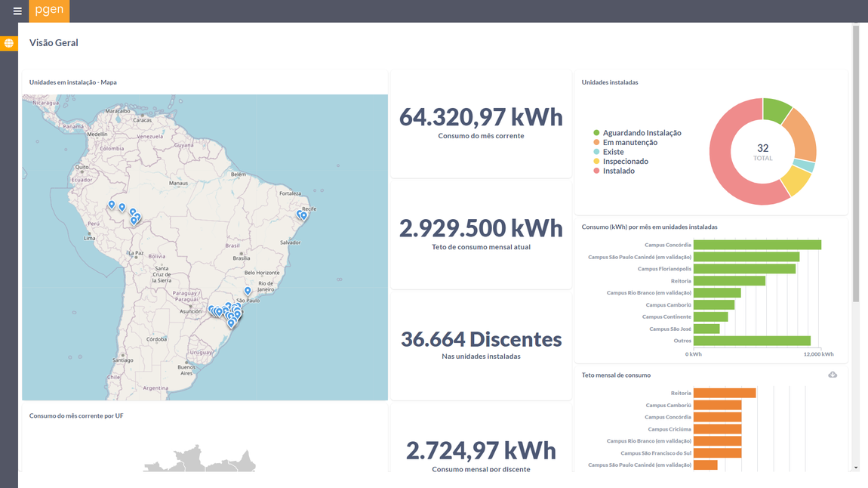Click the scrollbar down arrow
The height and width of the screenshot is (488, 868).
pos(855,468)
